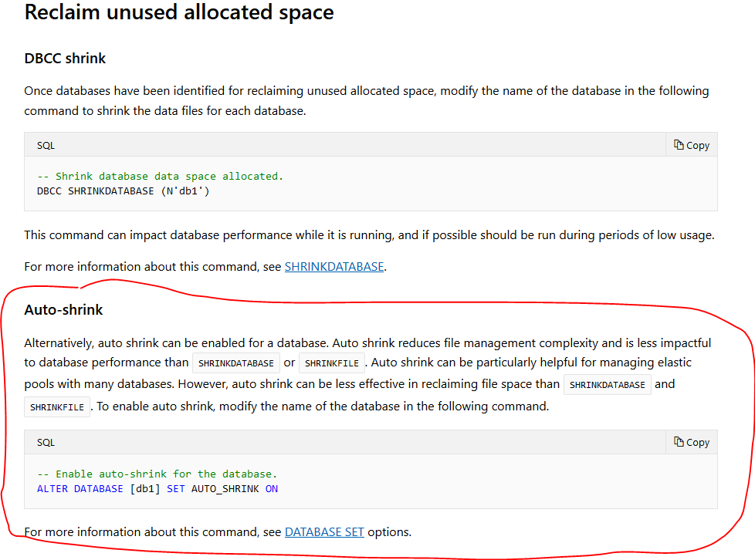Click the 'DBCC shrink' subheading
Screen dimensions: 755x560
tap(65, 58)
